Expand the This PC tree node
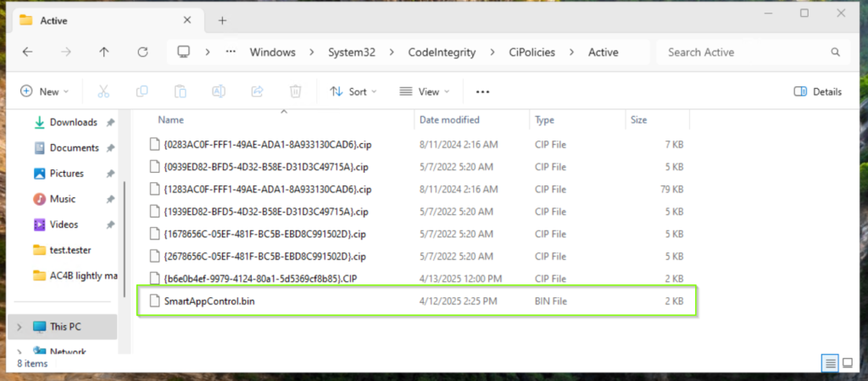This screenshot has width=868, height=381. click(x=19, y=326)
